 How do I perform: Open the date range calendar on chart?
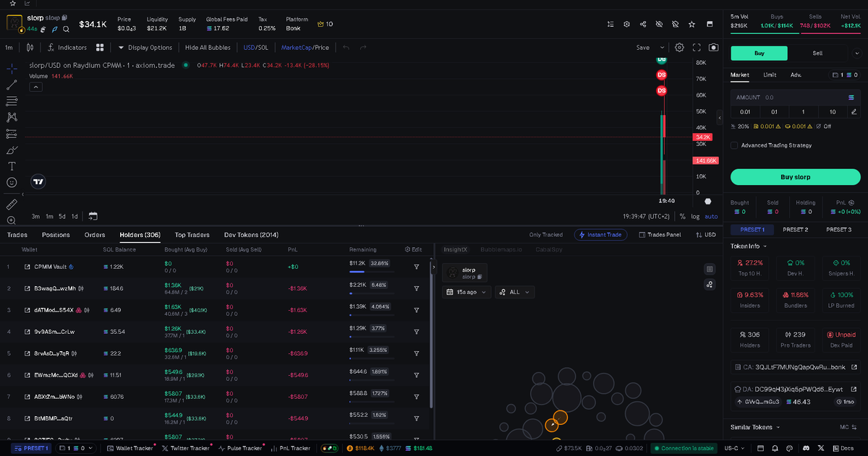tap(93, 216)
